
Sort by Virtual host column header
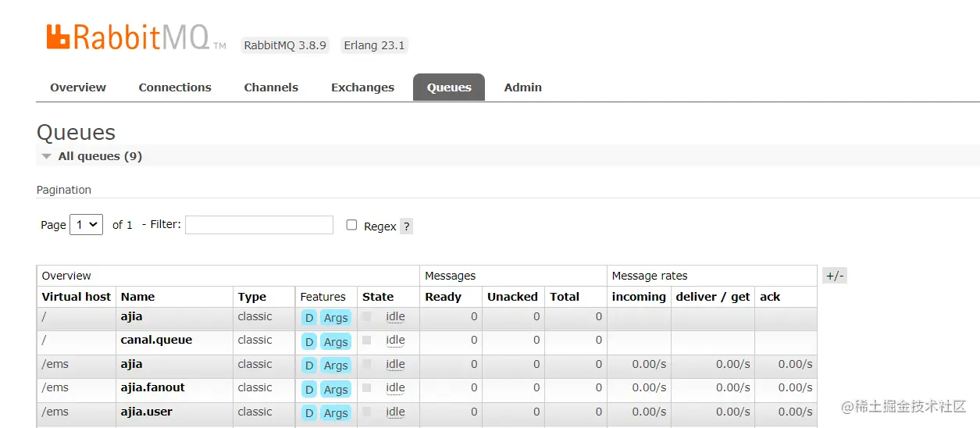[x=77, y=297]
